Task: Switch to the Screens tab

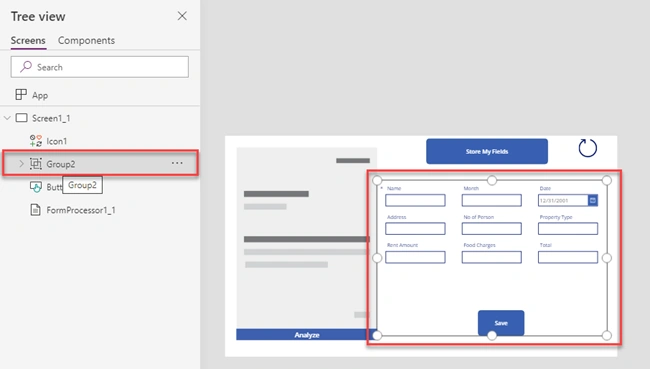Action: [x=28, y=41]
